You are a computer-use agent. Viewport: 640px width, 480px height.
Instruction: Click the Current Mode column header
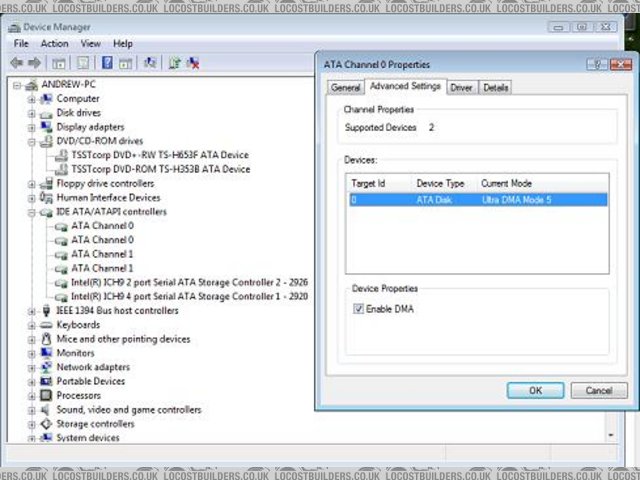tap(543, 184)
